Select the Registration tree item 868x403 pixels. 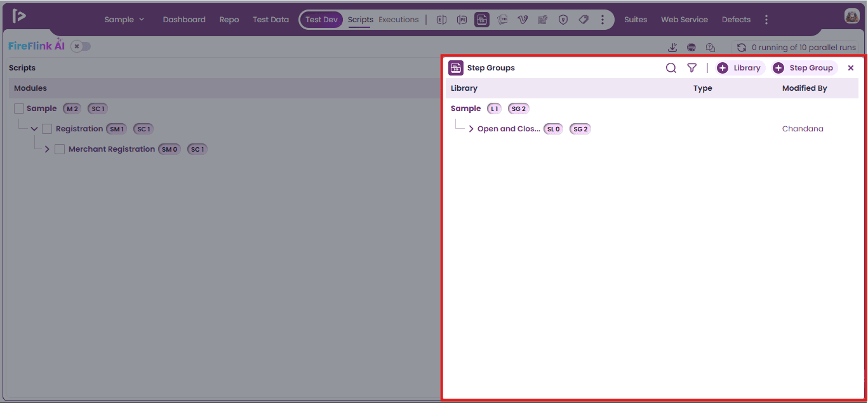[79, 129]
